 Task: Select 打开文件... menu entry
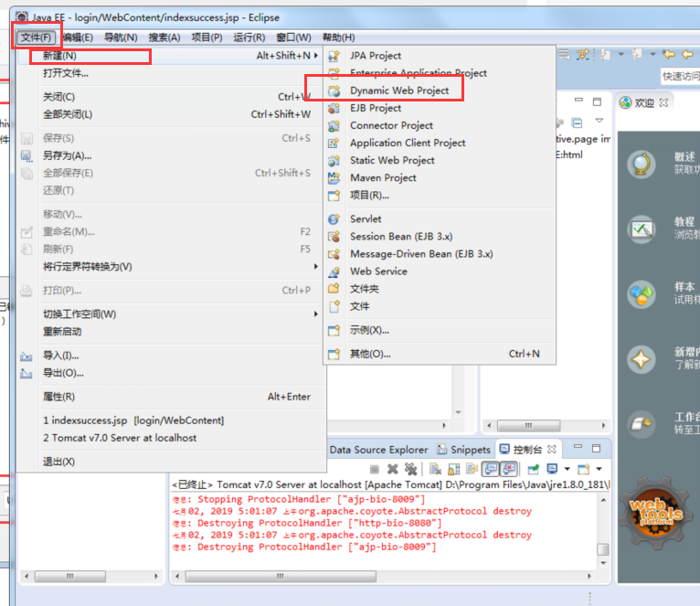point(171,73)
